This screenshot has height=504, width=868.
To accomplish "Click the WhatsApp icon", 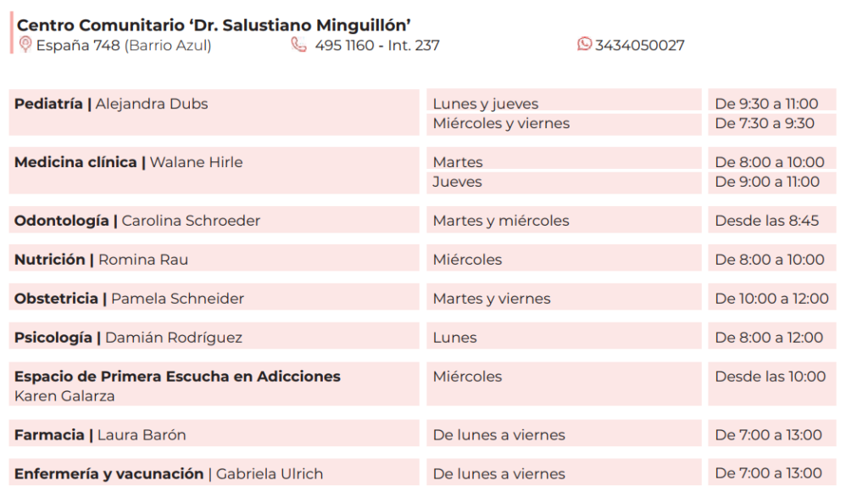I will (584, 44).
